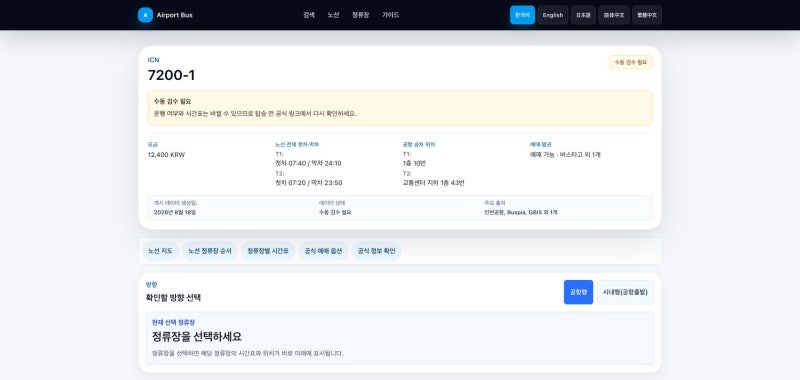
Task: Jump to 공식 정보 확인 section
Action: (x=377, y=251)
